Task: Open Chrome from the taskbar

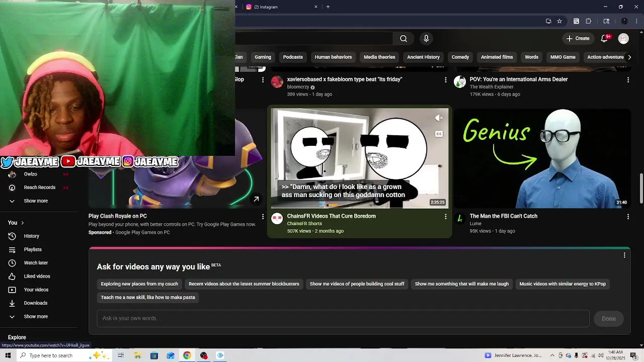Action: (x=187, y=355)
